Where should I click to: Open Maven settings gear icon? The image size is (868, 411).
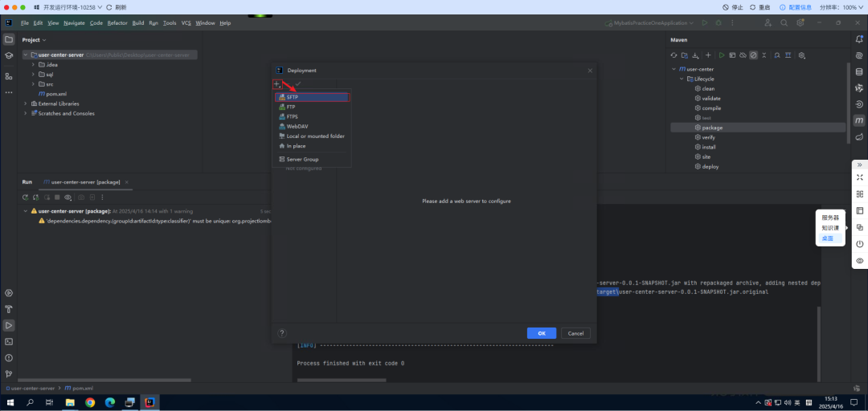(801, 55)
